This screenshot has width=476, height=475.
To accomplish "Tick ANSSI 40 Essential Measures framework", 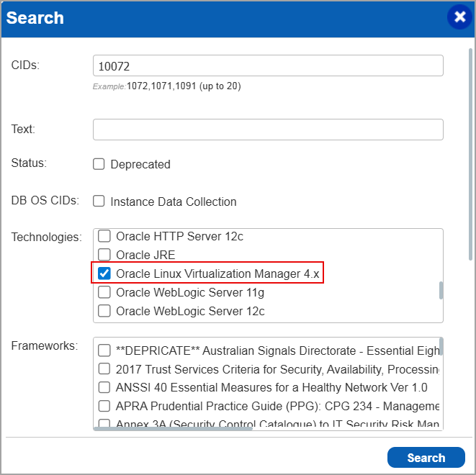I will click(x=104, y=387).
